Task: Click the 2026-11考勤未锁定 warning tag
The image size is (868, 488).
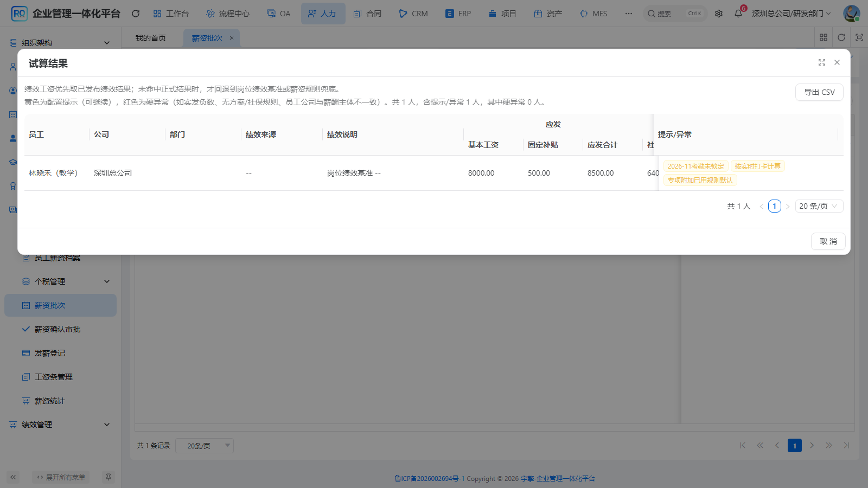Action: 695,166
